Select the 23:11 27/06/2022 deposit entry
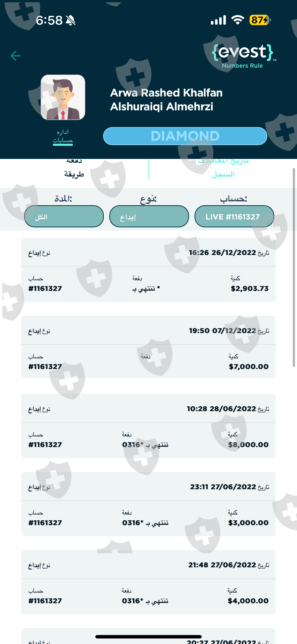Image resolution: width=297 pixels, height=644 pixels. [148, 504]
